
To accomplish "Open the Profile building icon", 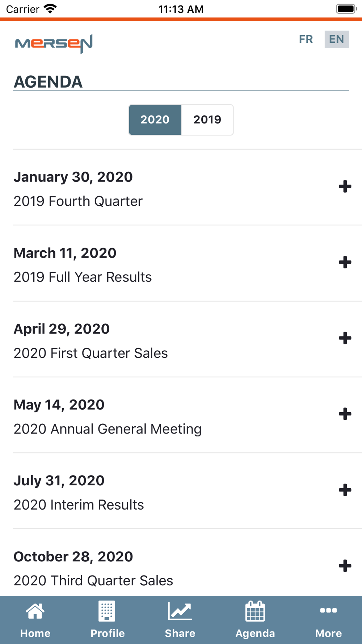I will click(107, 611).
